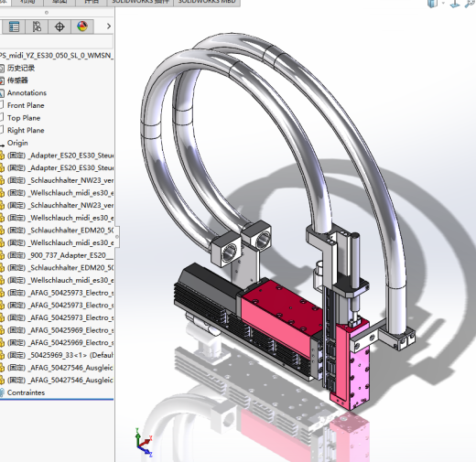Image resolution: width=476 pixels, height=462 pixels.
Task: Select Right Plane in the tree
Action: tap(26, 131)
